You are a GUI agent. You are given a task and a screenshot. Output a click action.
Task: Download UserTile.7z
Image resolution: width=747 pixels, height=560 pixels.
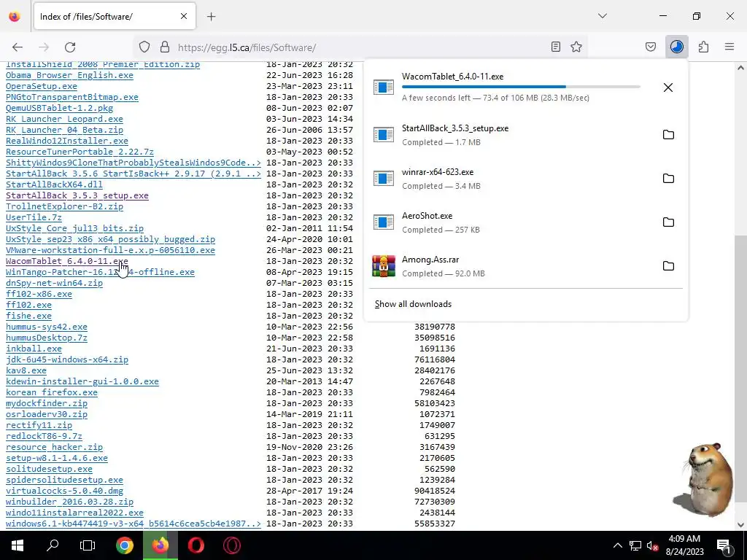click(x=34, y=217)
